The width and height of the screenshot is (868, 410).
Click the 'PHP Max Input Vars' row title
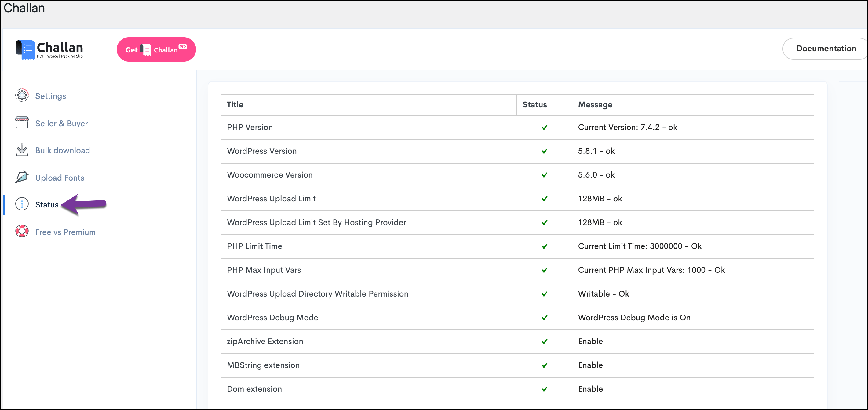point(264,270)
